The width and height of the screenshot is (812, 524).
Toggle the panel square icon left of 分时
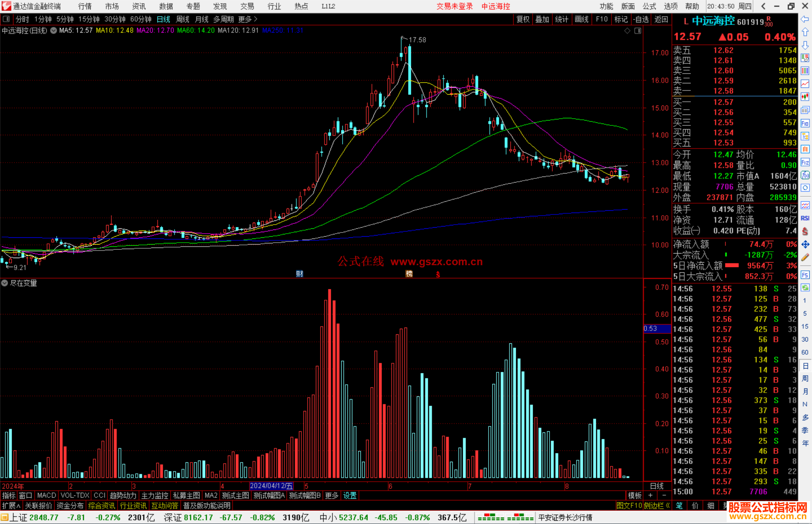coord(6,19)
